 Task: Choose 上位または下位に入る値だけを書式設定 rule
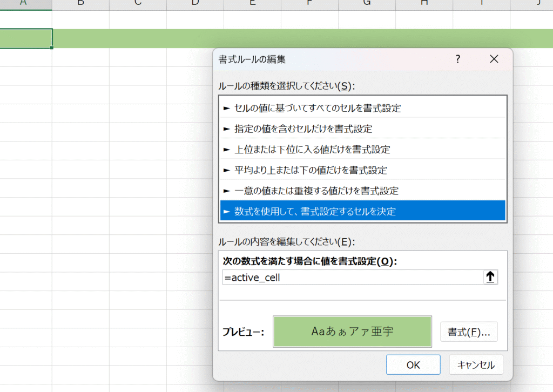(312, 149)
